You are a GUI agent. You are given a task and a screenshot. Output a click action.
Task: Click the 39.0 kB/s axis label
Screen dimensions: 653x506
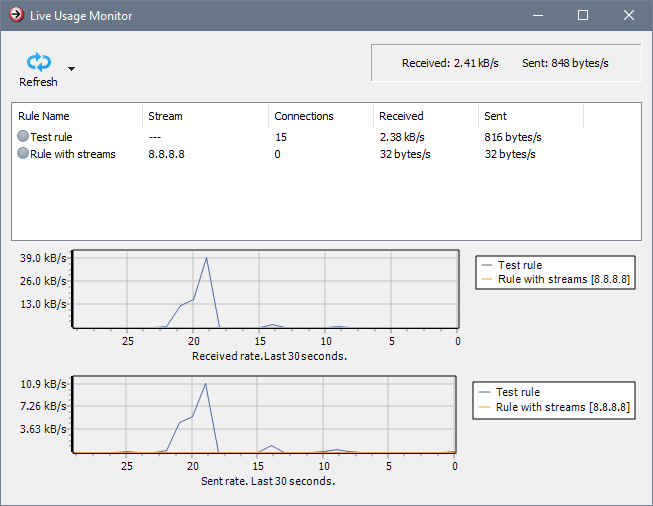tap(43, 258)
